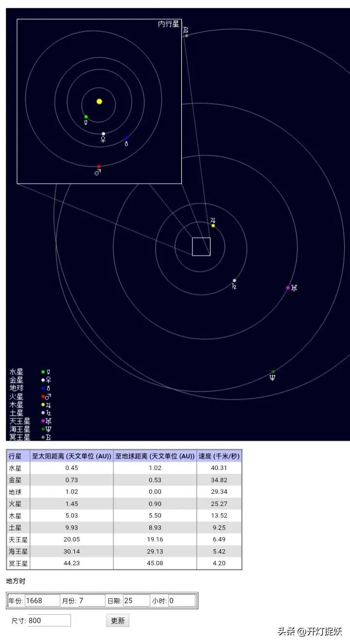
Task: Click the 速度 (千米/秒) column header
Action: point(219,456)
